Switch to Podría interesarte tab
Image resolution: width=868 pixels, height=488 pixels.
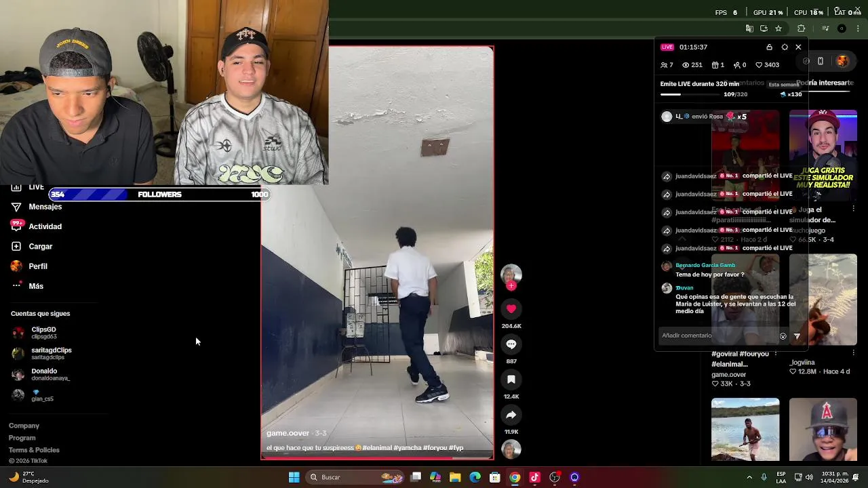(x=827, y=83)
